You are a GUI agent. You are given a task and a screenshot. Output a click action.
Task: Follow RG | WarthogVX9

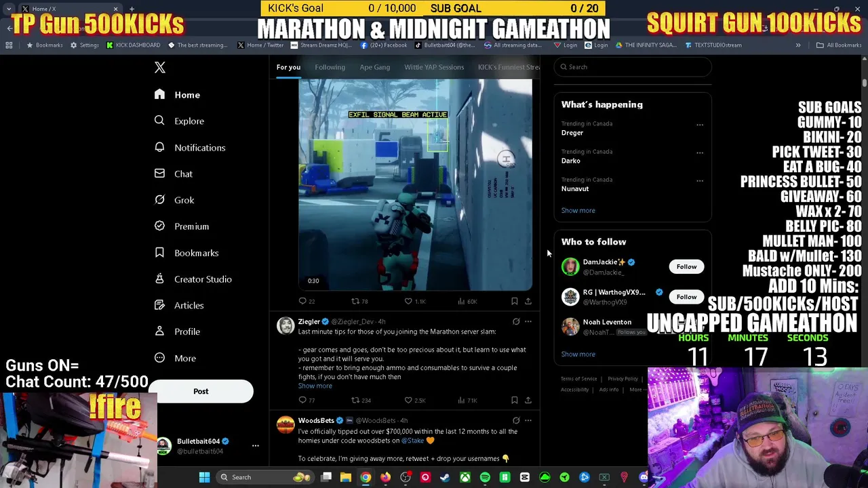686,297
